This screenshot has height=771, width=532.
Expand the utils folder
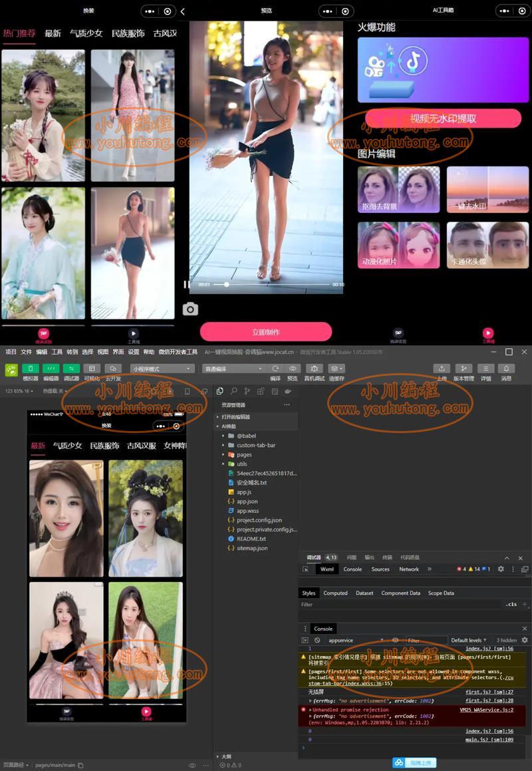click(x=255, y=464)
